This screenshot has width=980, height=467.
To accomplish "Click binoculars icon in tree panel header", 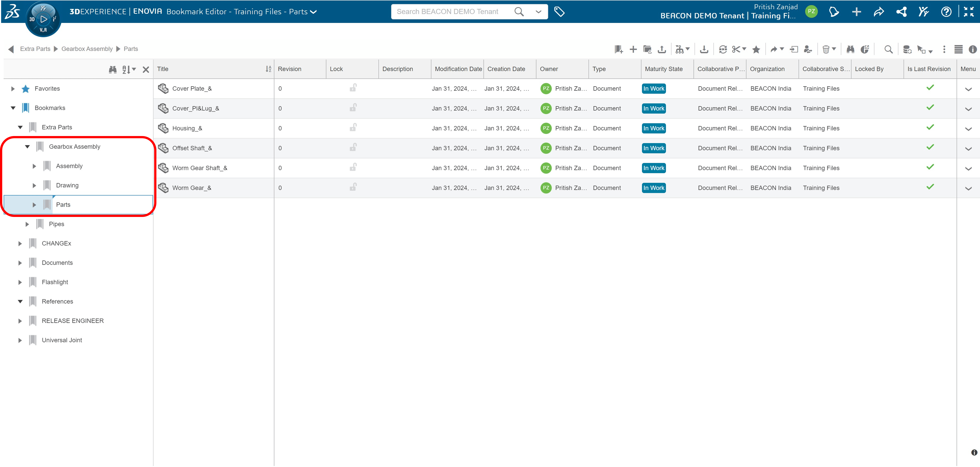I will [113, 70].
